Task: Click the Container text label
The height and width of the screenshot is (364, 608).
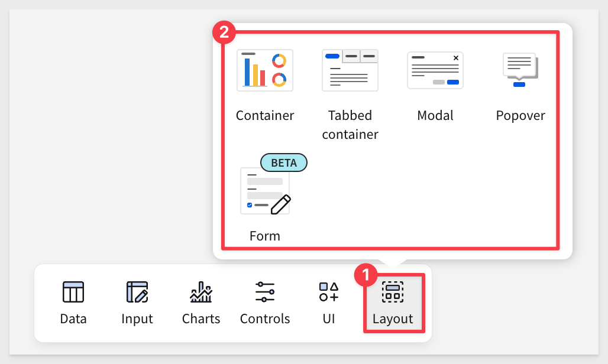Action: pyautogui.click(x=265, y=115)
